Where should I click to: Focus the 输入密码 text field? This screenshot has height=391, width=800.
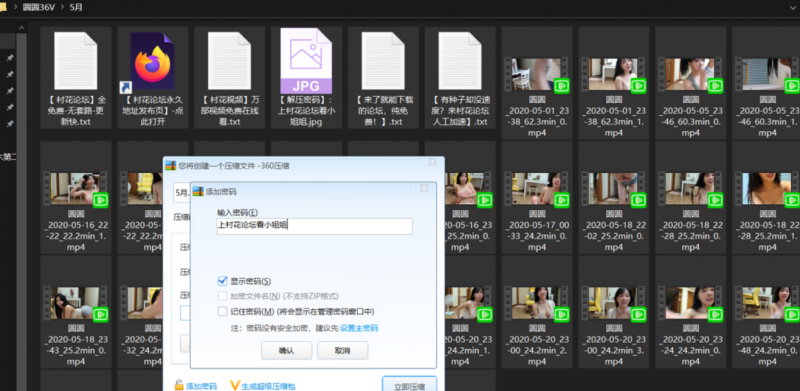point(314,226)
